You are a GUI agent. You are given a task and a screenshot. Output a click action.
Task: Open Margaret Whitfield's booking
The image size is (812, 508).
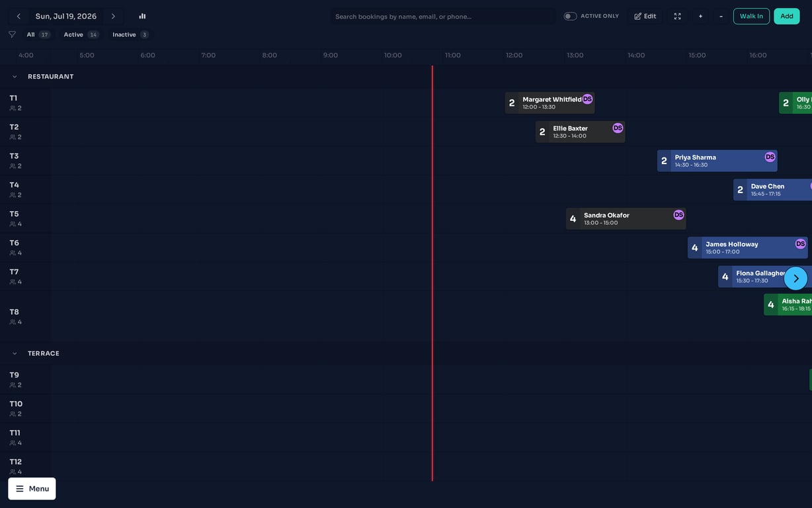pyautogui.click(x=549, y=103)
